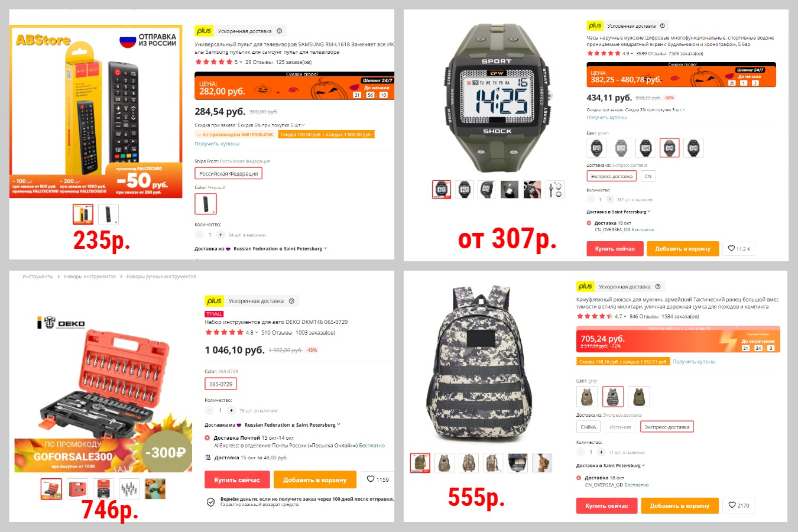
Task: Click the heart icon with 2170 likes
Action: 739,505
